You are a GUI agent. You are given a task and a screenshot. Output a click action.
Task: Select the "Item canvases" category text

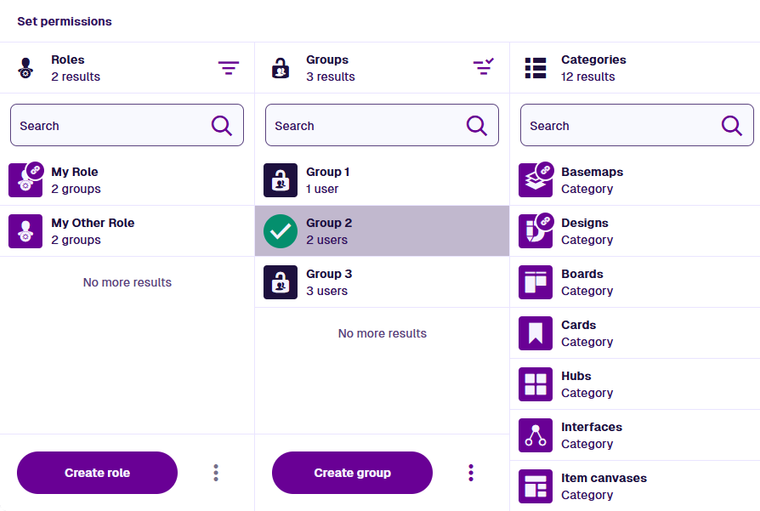click(x=604, y=478)
